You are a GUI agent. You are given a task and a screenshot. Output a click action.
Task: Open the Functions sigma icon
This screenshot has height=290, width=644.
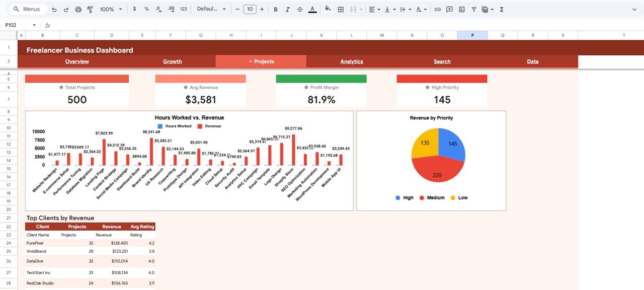501,9
